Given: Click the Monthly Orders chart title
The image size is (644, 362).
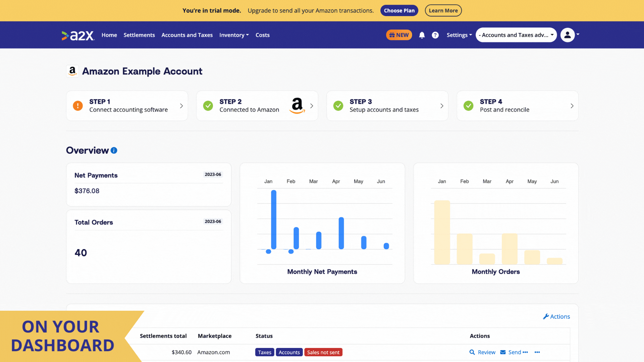Looking at the screenshot, I should (x=496, y=272).
